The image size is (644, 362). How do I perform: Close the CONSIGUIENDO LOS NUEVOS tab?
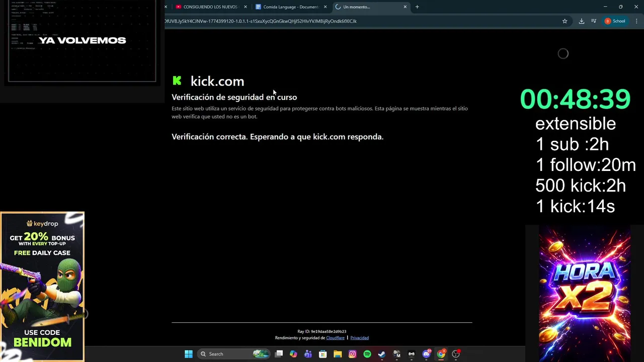click(246, 7)
